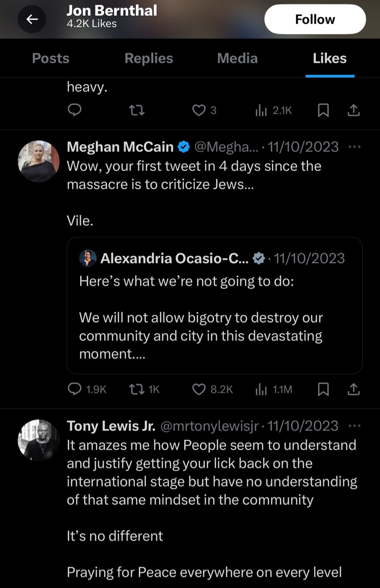View analytics showing 1.1M views
The height and width of the screenshot is (588, 380).
click(274, 389)
